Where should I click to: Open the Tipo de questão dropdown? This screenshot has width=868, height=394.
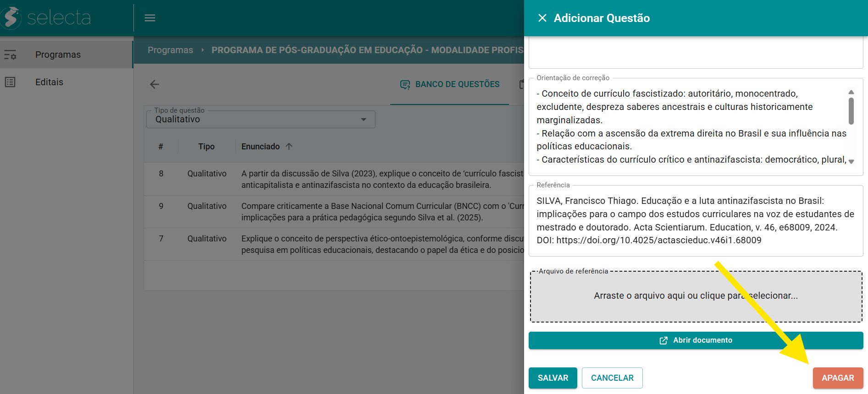click(x=260, y=120)
